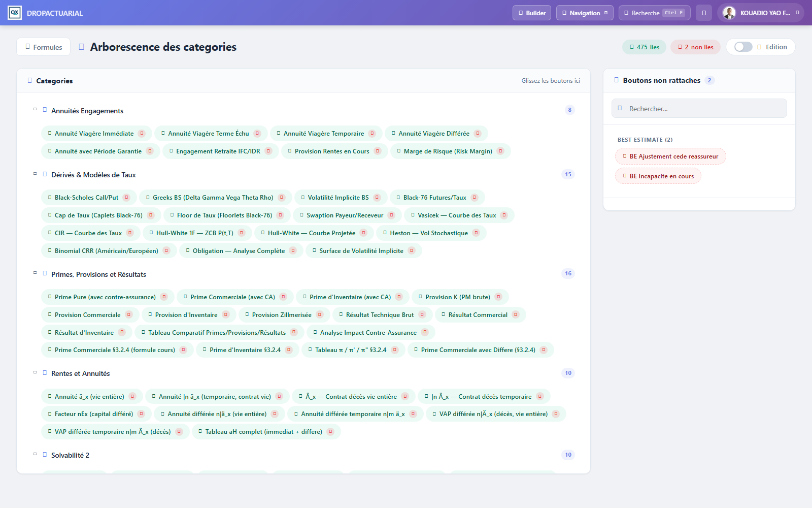Toggle the Edition mode switch
This screenshot has height=508, width=812.
pos(743,47)
